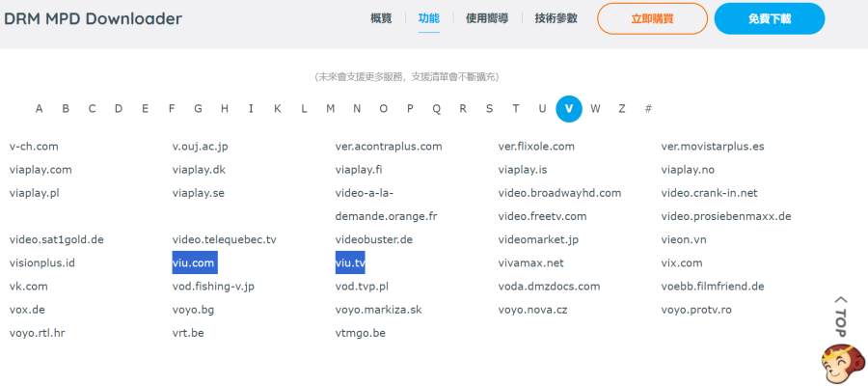868x386 pixels.
Task: Click video.broadwayhd.com entry
Action: 559,193
